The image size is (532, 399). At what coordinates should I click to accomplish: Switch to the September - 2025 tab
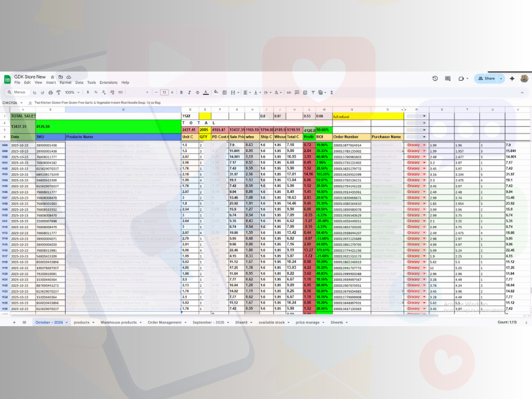(x=211, y=322)
